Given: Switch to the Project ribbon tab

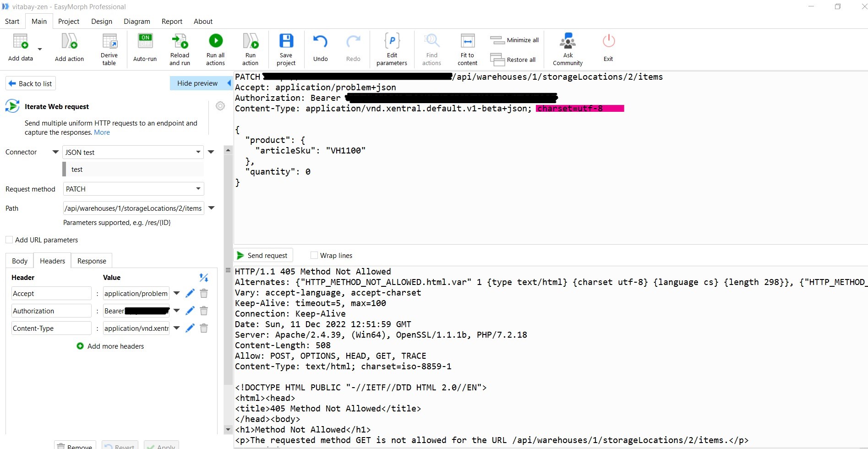Looking at the screenshot, I should pyautogui.click(x=69, y=22).
